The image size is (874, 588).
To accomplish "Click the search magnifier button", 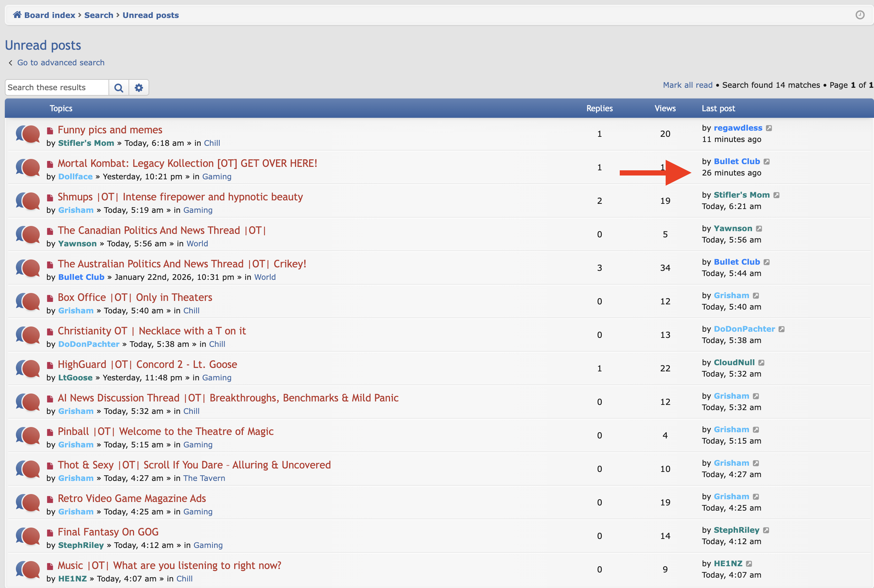I will [x=118, y=88].
